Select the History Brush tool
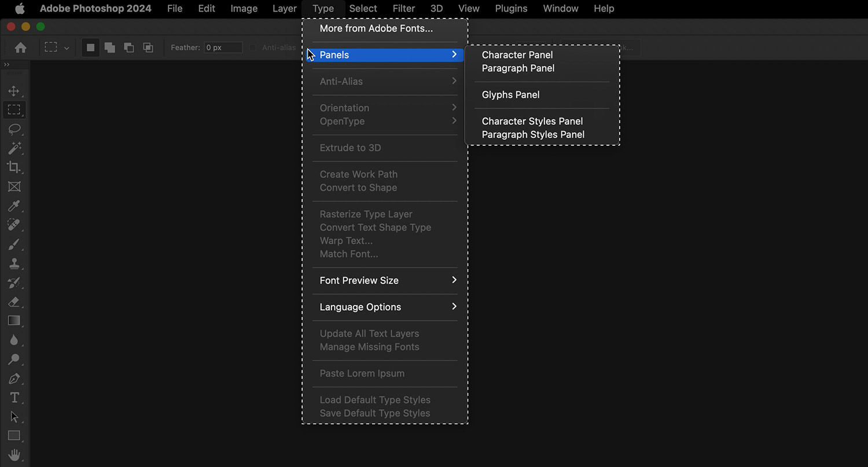This screenshot has width=868, height=467. coord(14,282)
